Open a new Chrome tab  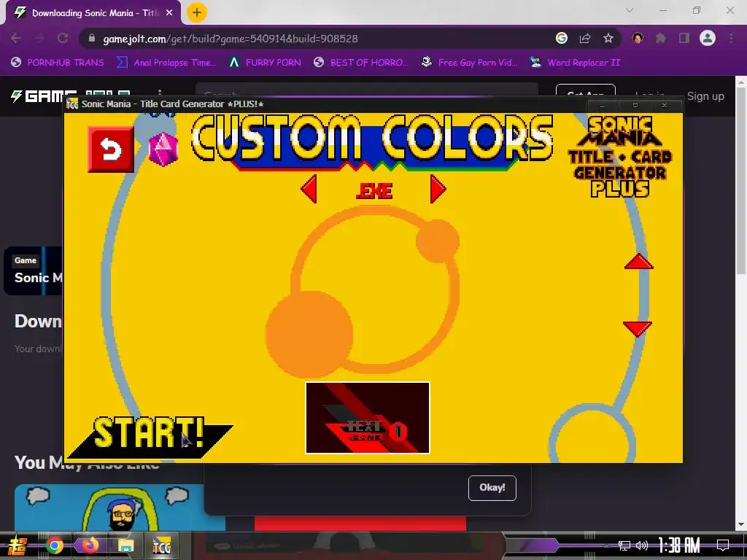(x=197, y=12)
